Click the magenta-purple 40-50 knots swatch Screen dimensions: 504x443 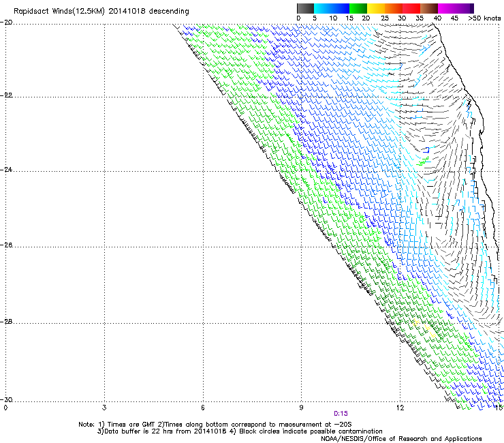click(456, 8)
